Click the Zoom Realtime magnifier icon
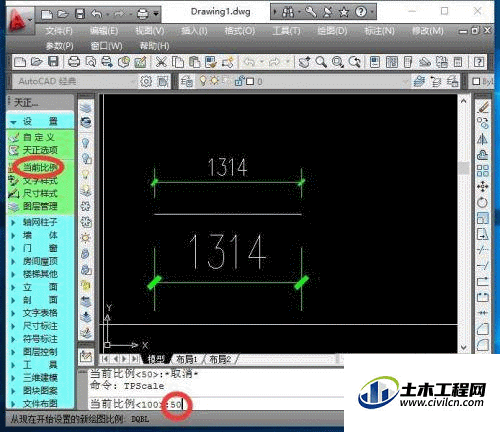Screen dimensions: 500x432 321,62
